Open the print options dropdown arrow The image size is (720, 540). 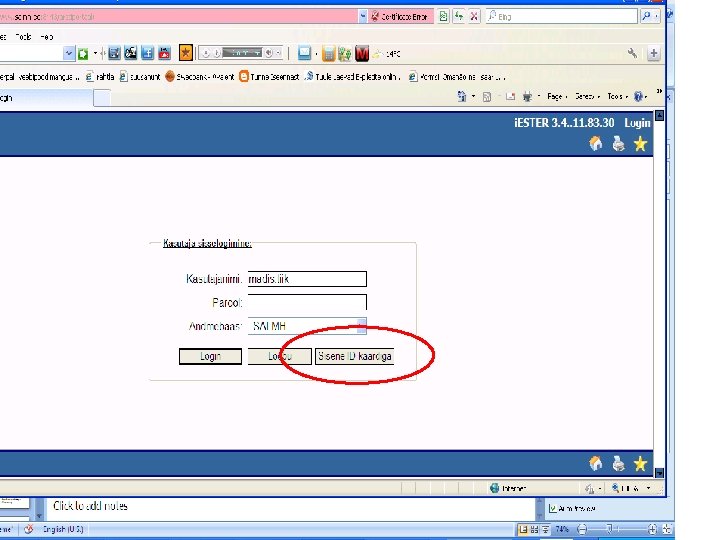[539, 96]
